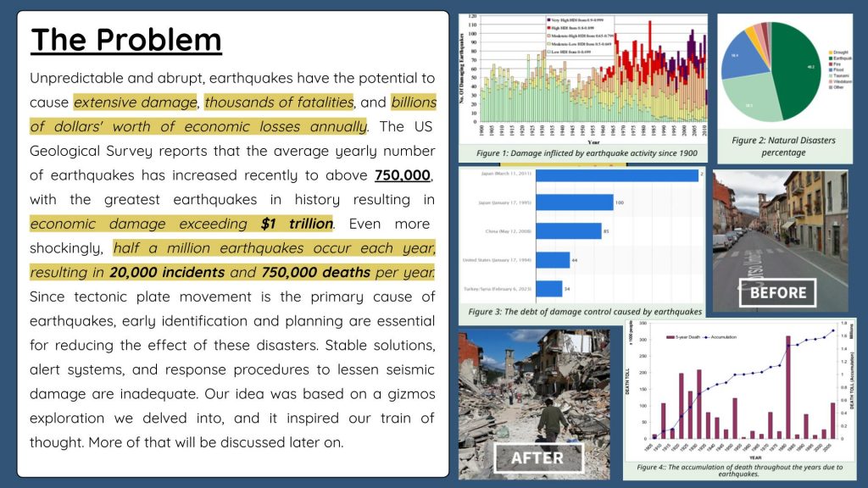Click the "Figure 2: Natural Disasters percentage" caption
The width and height of the screenshot is (868, 488).
783,147
